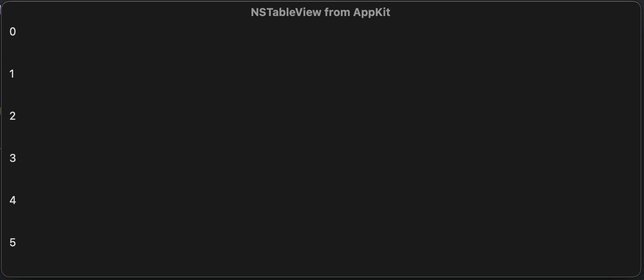Highlight the topmost row of the table
644x280 pixels.
click(x=322, y=32)
